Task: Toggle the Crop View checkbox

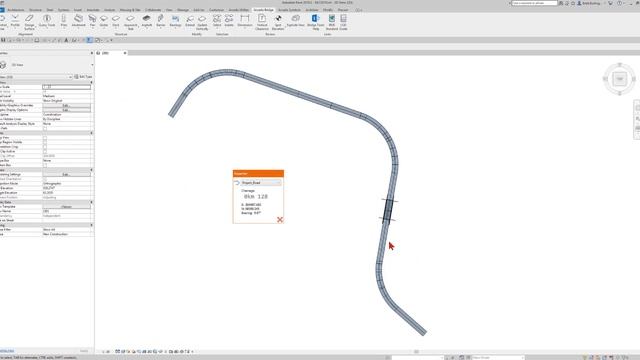Action: coord(45,138)
